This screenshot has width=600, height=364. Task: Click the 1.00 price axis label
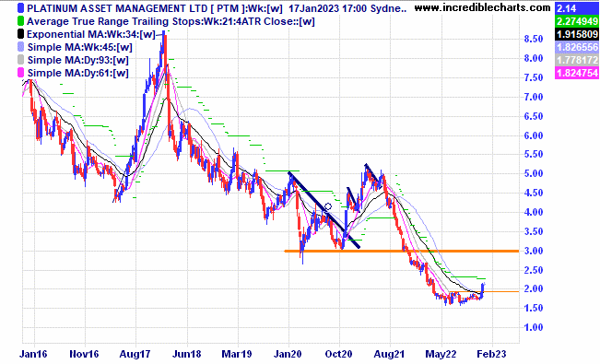[534, 327]
